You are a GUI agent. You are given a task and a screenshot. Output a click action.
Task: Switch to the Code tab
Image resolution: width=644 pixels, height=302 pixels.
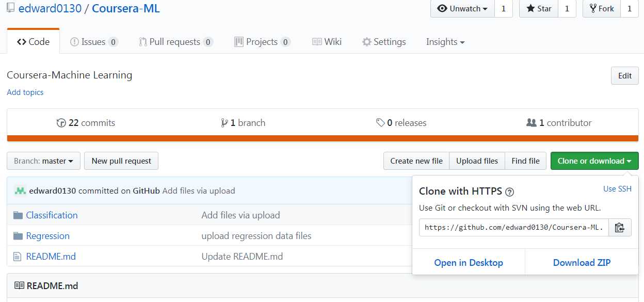coord(33,42)
